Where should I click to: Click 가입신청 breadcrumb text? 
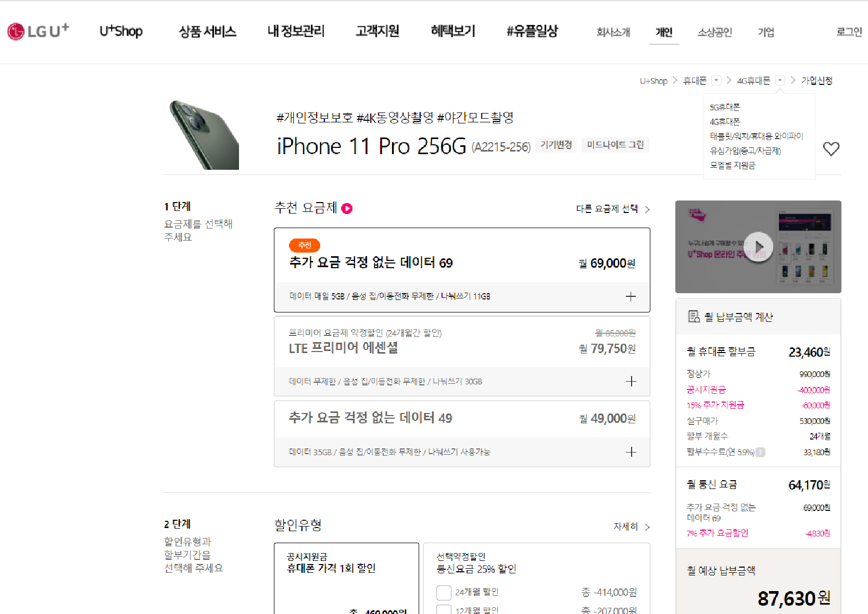coord(817,81)
